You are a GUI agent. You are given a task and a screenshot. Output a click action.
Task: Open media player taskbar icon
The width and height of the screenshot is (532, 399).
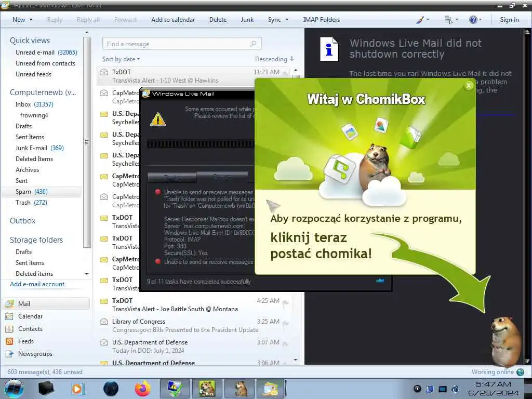77,389
